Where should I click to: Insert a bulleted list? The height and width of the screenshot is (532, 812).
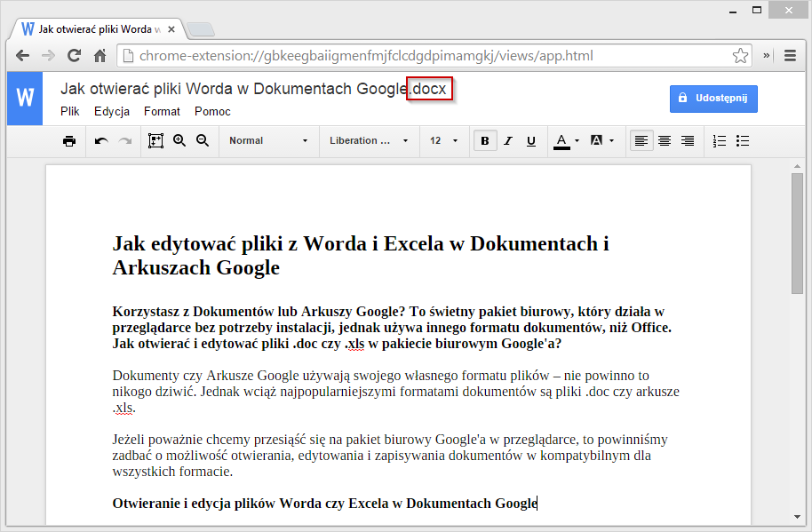[x=743, y=140]
